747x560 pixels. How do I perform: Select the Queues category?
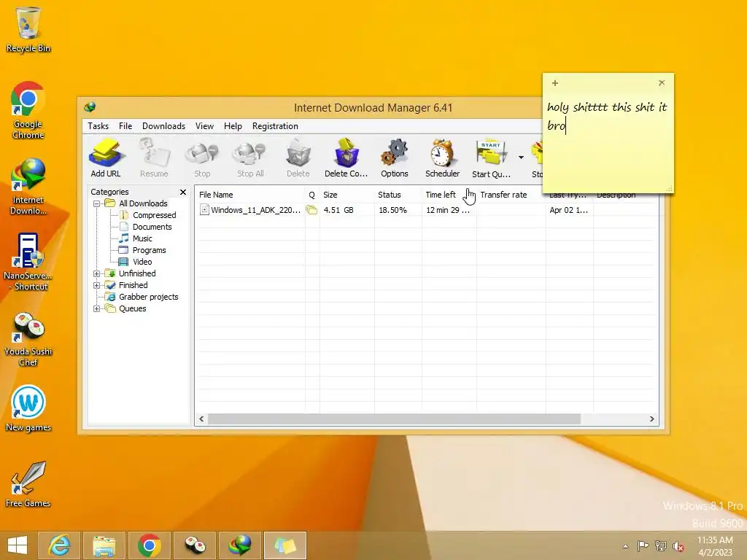[133, 308]
